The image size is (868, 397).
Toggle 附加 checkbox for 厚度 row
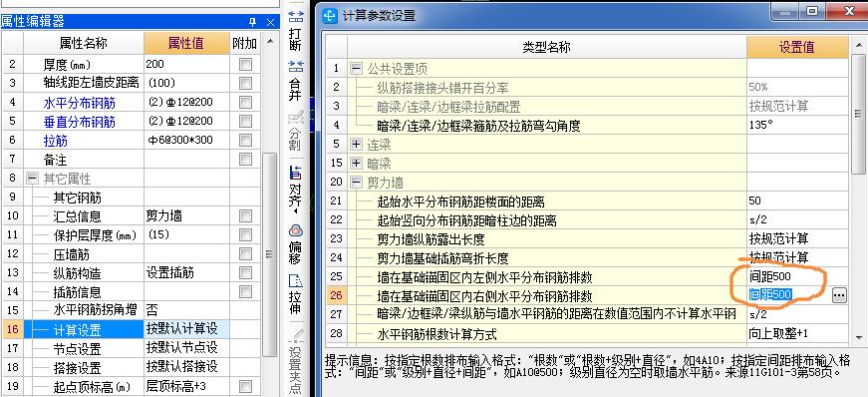pos(245,64)
